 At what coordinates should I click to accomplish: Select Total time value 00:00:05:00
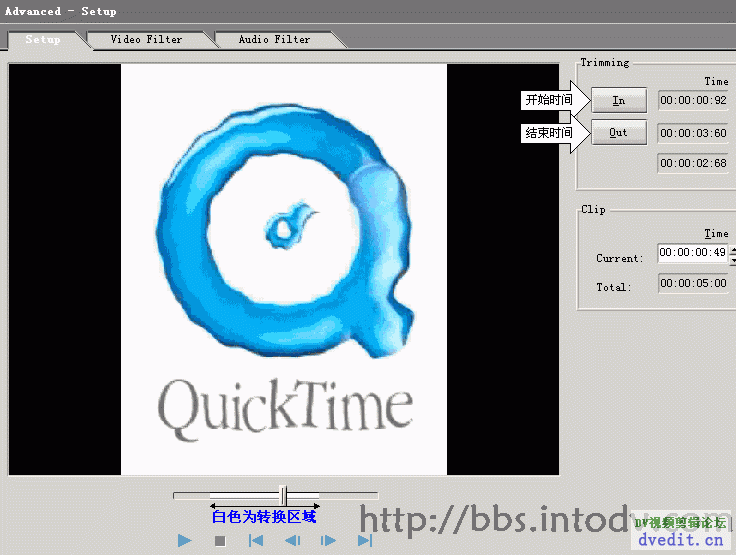click(693, 284)
